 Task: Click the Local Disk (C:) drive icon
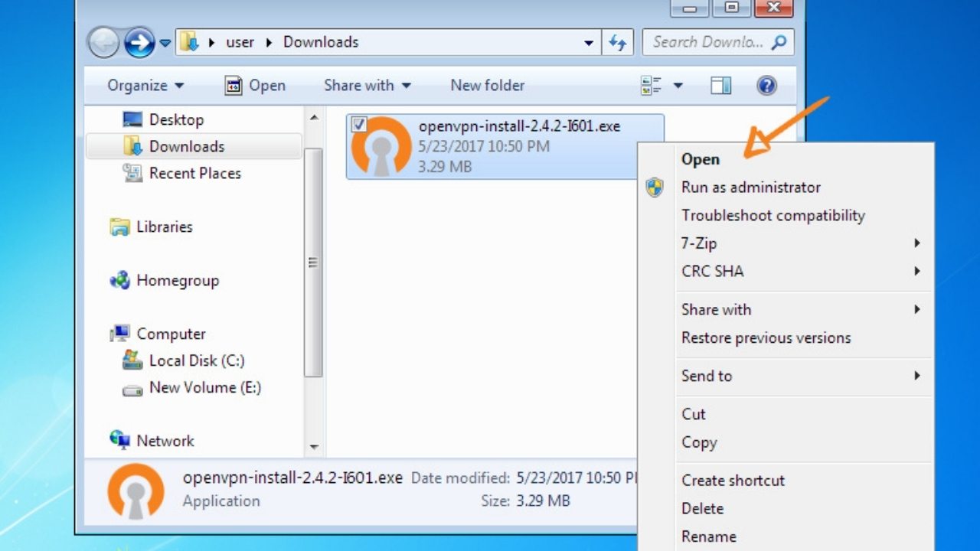[x=132, y=360]
